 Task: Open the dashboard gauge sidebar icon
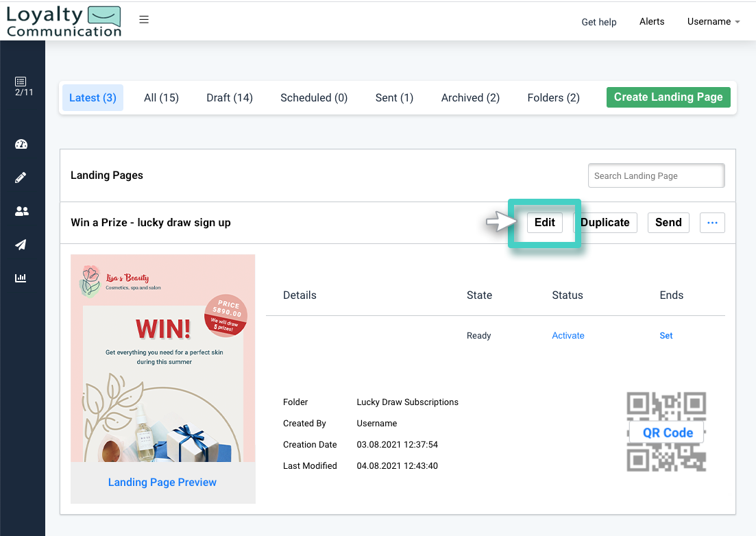click(21, 144)
